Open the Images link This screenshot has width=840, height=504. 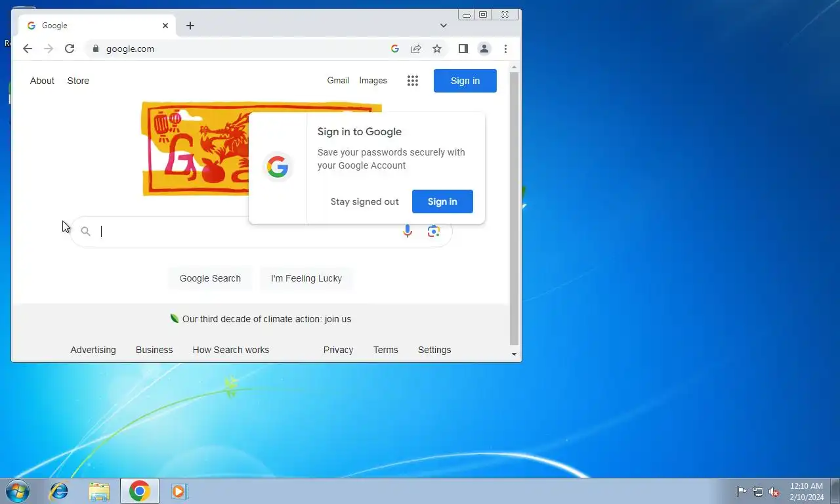click(373, 80)
